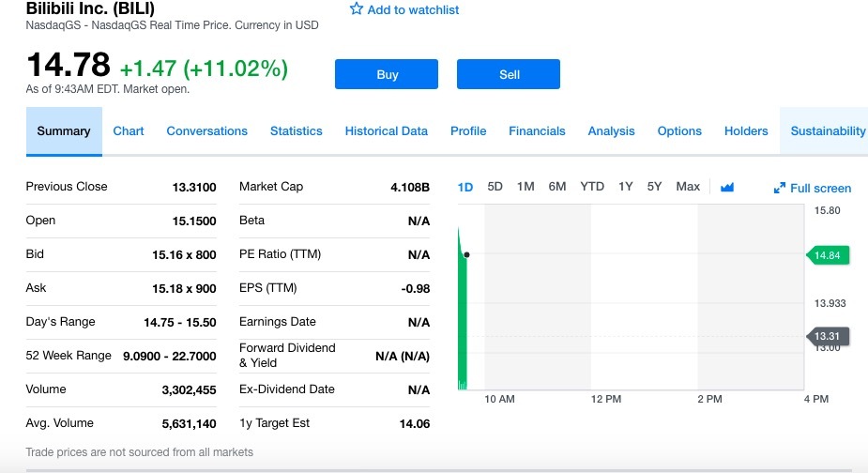Click the Add to watchlist star icon

tap(357, 9)
